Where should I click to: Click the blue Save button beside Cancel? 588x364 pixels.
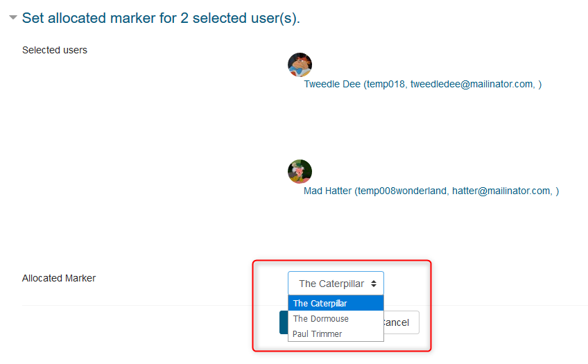pos(283,322)
